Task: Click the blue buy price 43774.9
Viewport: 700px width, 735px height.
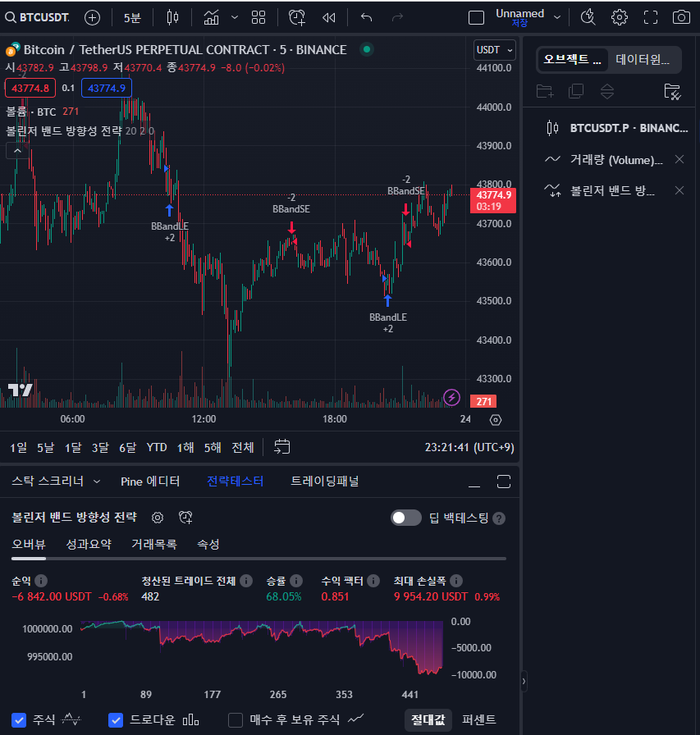Action: (107, 88)
